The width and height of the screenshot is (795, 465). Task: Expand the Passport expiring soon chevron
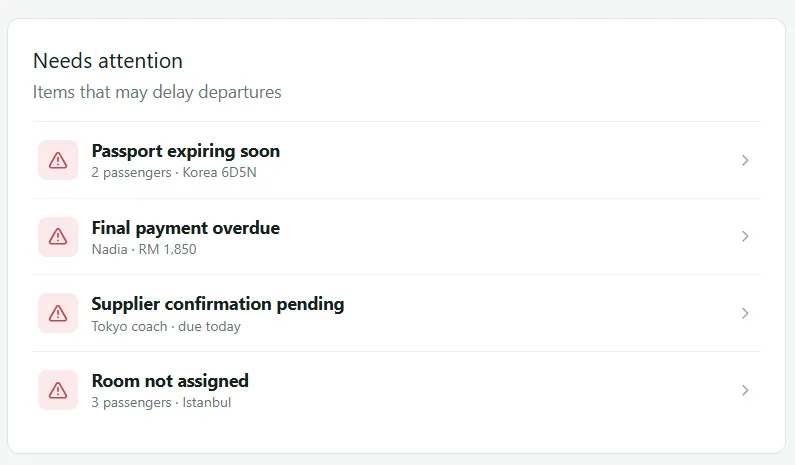(x=745, y=160)
